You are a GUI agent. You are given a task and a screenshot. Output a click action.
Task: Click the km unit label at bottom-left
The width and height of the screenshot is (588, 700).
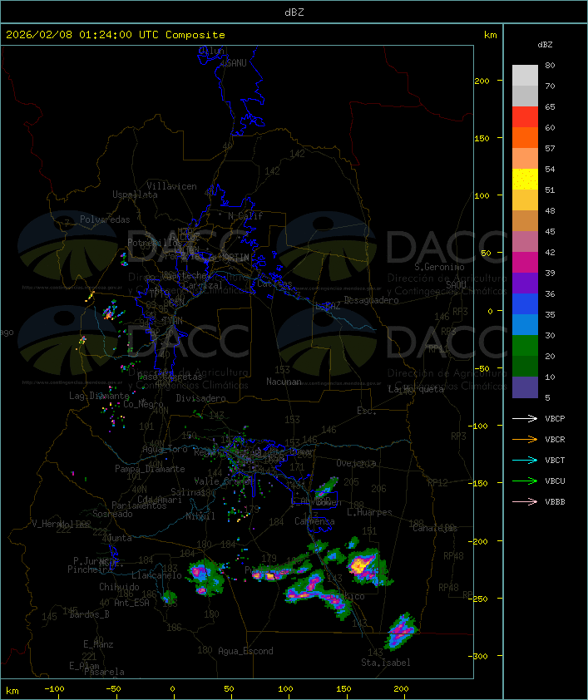[12, 691]
